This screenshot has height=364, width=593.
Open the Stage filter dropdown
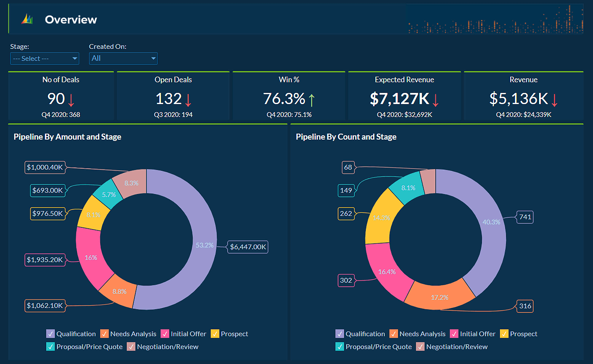click(x=44, y=58)
